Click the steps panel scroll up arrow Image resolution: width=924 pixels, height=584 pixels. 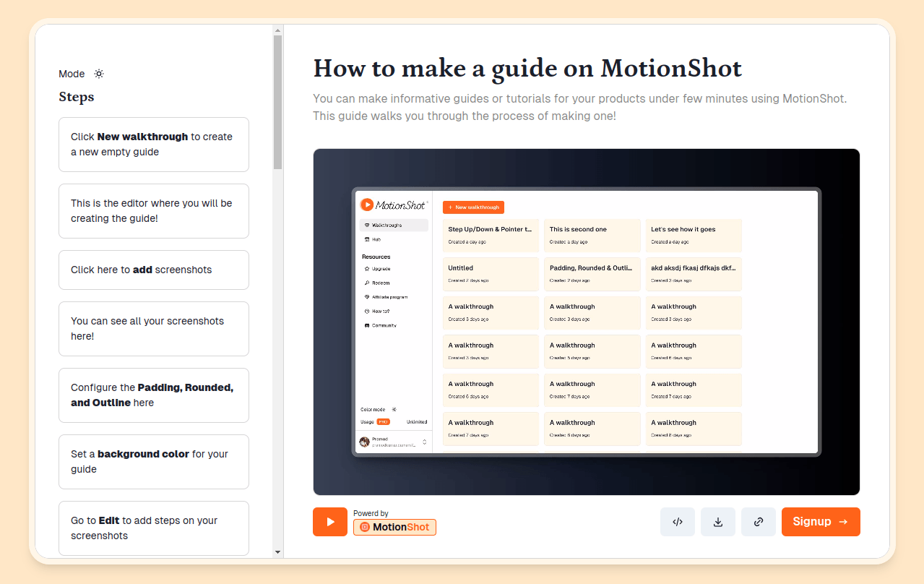[x=277, y=30]
